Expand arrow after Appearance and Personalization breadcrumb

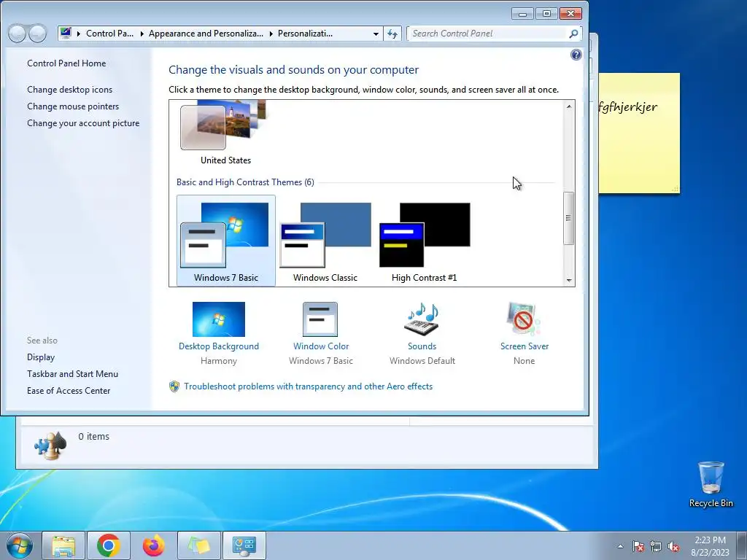coord(271,34)
